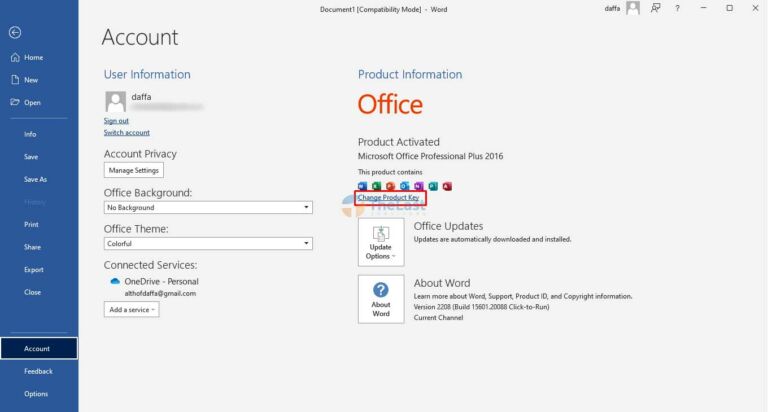
Task: Click the Office Updates heading
Action: pos(448,226)
